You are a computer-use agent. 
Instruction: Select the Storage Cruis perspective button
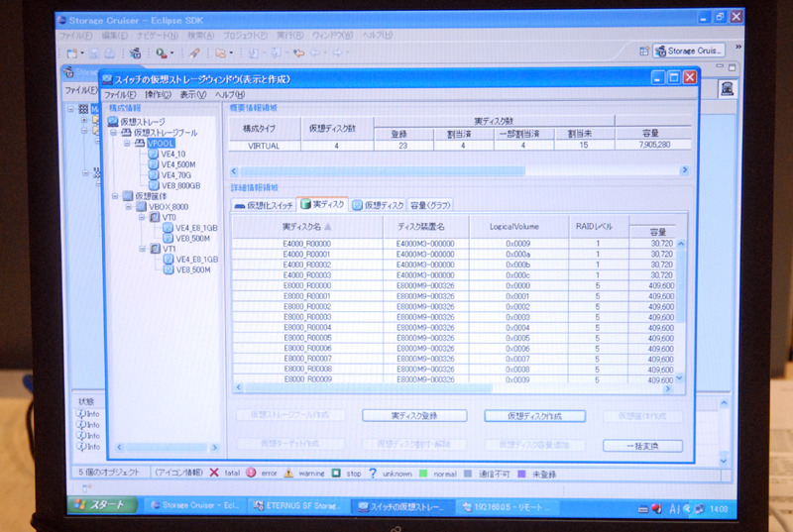(689, 51)
